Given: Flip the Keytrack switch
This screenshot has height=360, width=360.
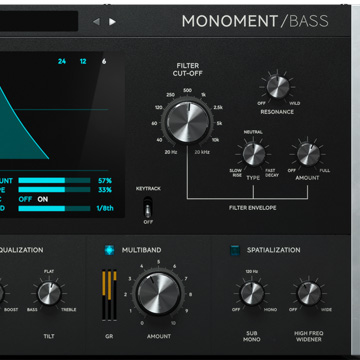Looking at the screenshot, I should click(148, 207).
